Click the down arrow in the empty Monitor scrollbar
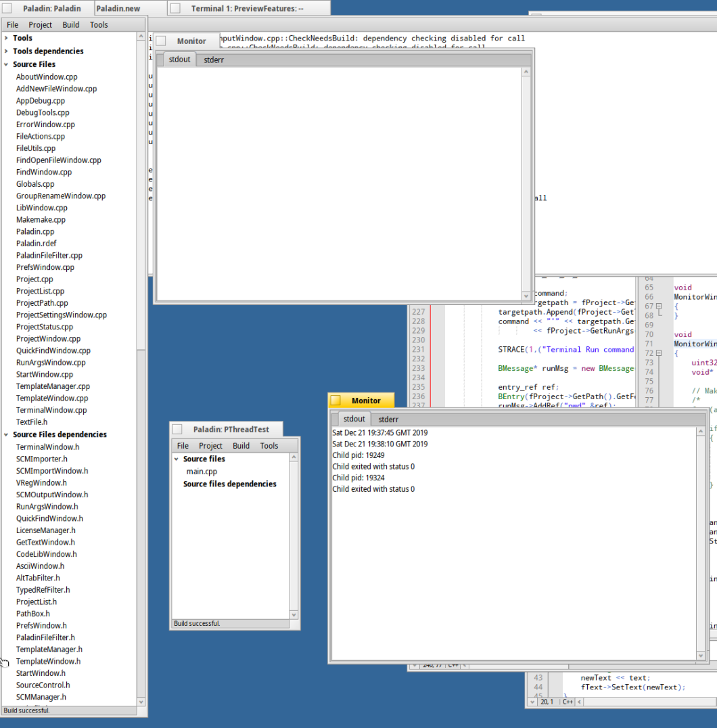Viewport: 717px width, 728px height. tap(526, 296)
